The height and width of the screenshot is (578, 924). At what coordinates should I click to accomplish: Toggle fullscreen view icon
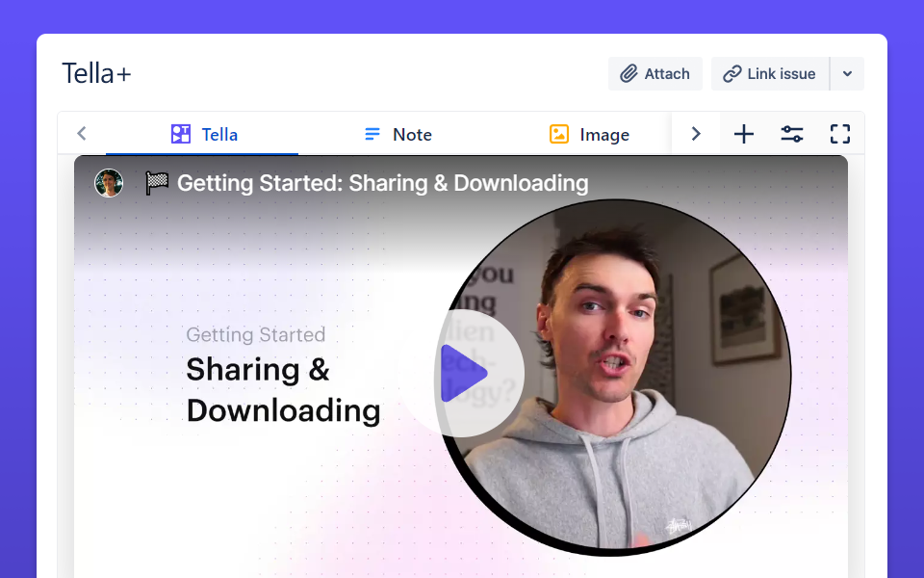pos(839,134)
